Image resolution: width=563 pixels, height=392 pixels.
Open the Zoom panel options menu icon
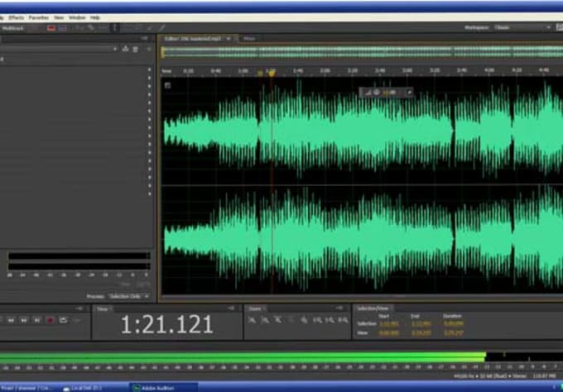(x=339, y=308)
